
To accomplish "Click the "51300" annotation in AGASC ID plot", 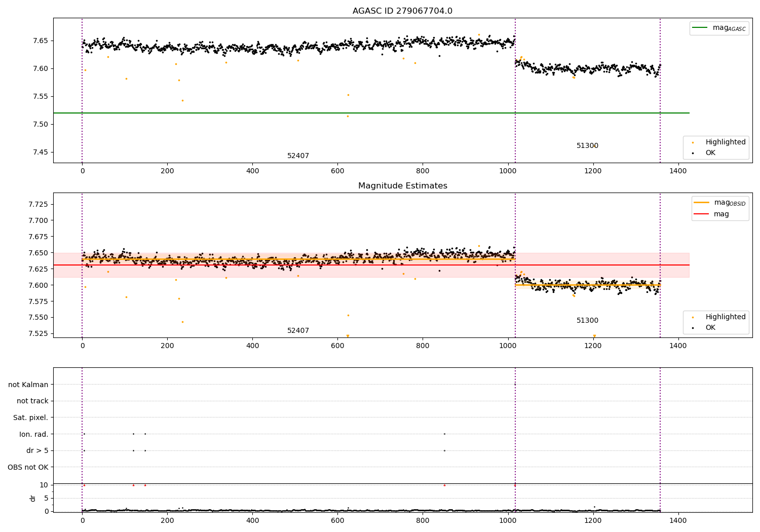I will coord(587,145).
